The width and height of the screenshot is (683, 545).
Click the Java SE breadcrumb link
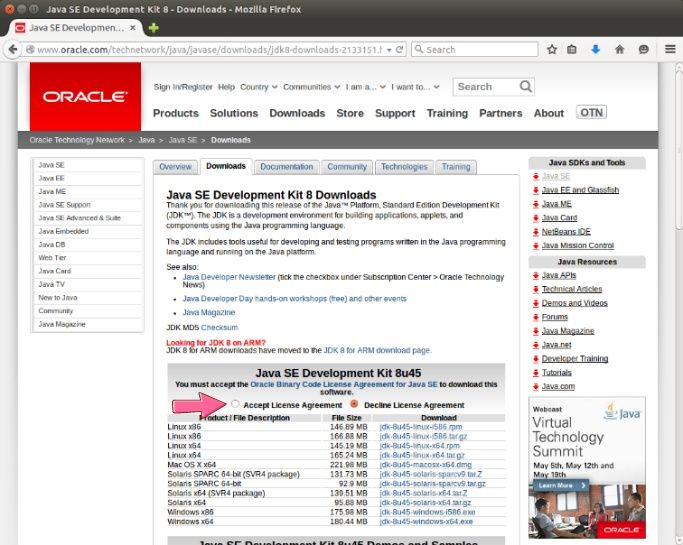coord(183,140)
